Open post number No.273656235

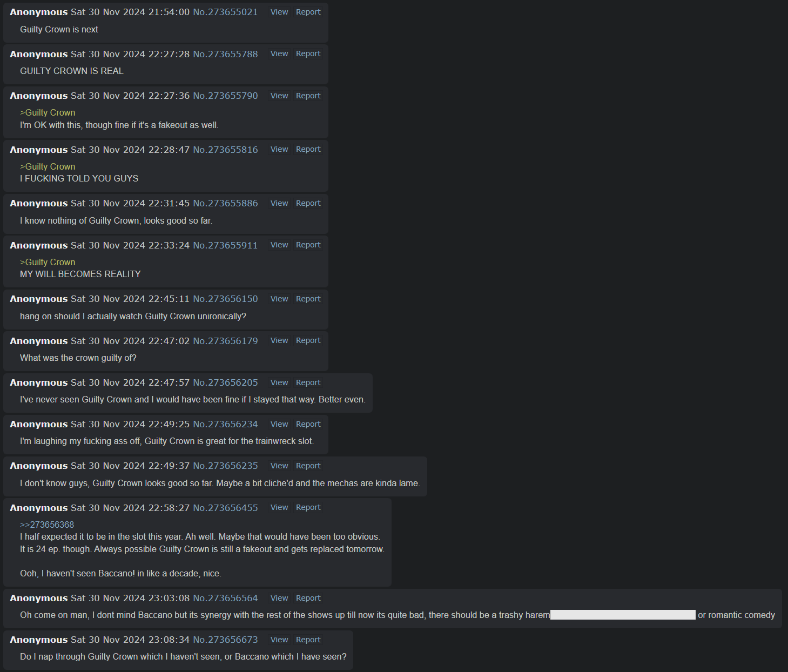click(225, 466)
